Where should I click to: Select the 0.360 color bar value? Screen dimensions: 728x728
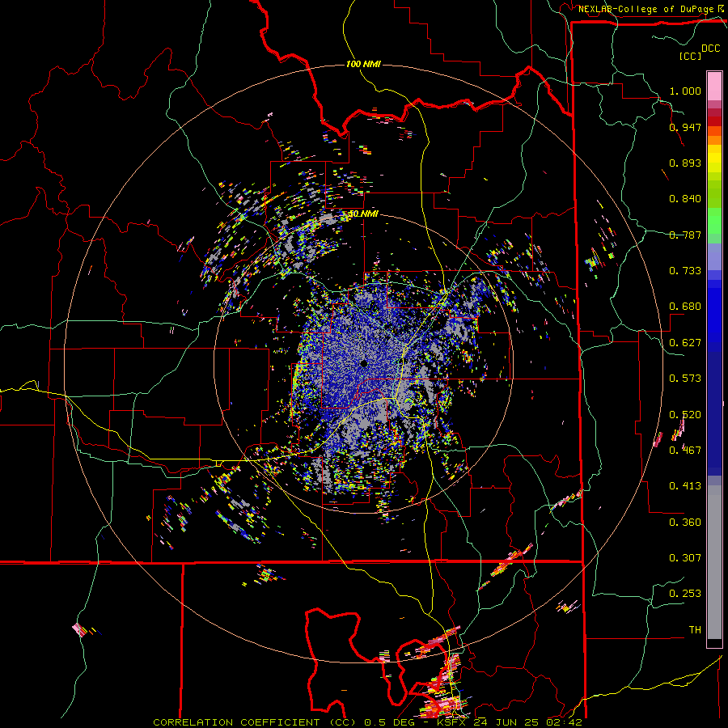(685, 523)
